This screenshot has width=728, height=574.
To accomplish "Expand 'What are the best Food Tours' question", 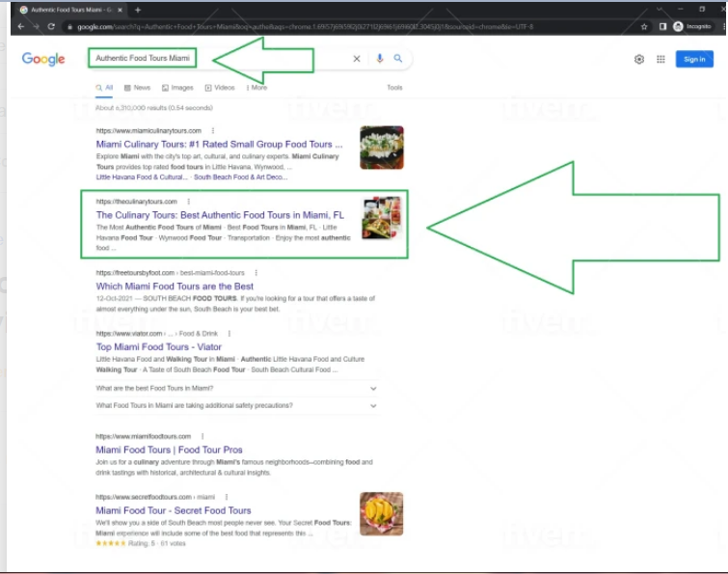I will (236, 388).
